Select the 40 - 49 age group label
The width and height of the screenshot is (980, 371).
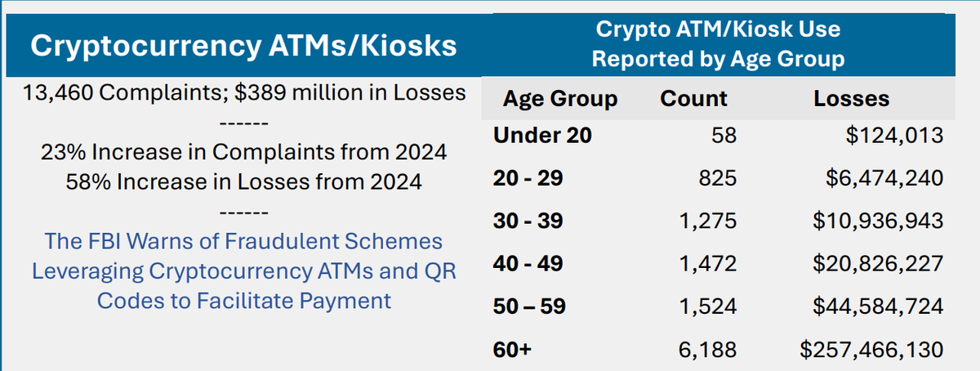pyautogui.click(x=528, y=264)
